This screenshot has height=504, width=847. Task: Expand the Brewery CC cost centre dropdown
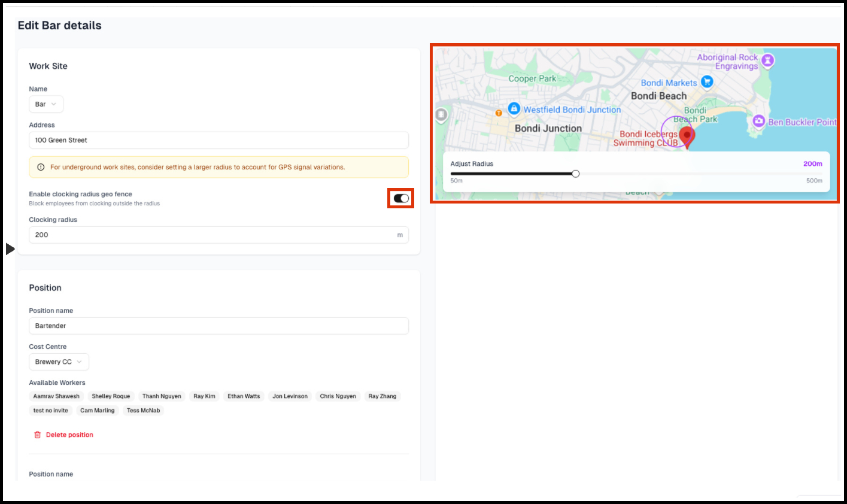point(59,362)
